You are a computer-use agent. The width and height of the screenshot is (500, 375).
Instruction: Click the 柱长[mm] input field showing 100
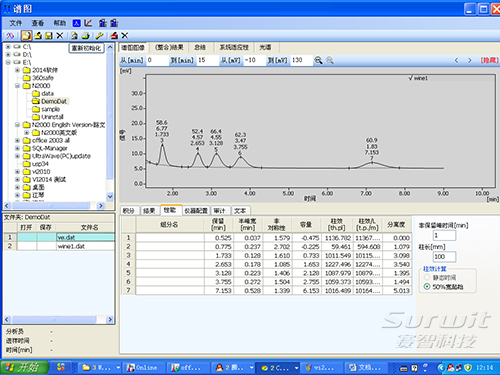pos(444,257)
